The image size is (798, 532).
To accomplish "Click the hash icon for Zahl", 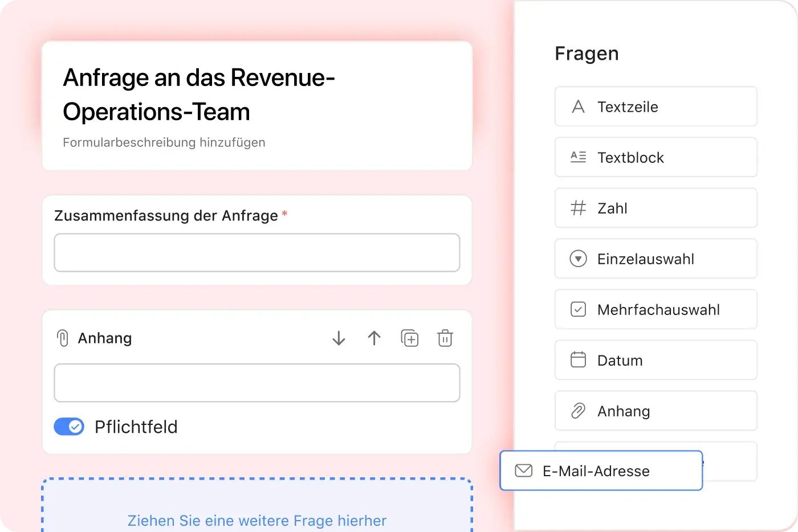I will (578, 208).
